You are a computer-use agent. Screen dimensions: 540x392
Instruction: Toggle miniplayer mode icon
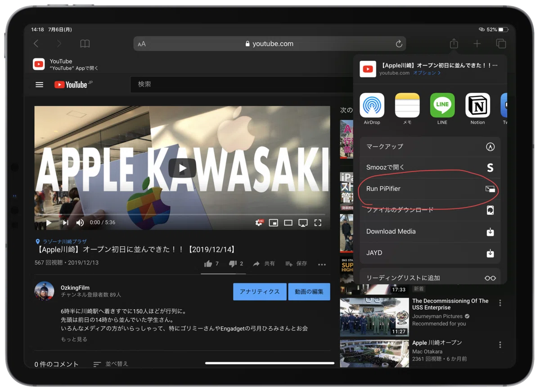pyautogui.click(x=274, y=223)
